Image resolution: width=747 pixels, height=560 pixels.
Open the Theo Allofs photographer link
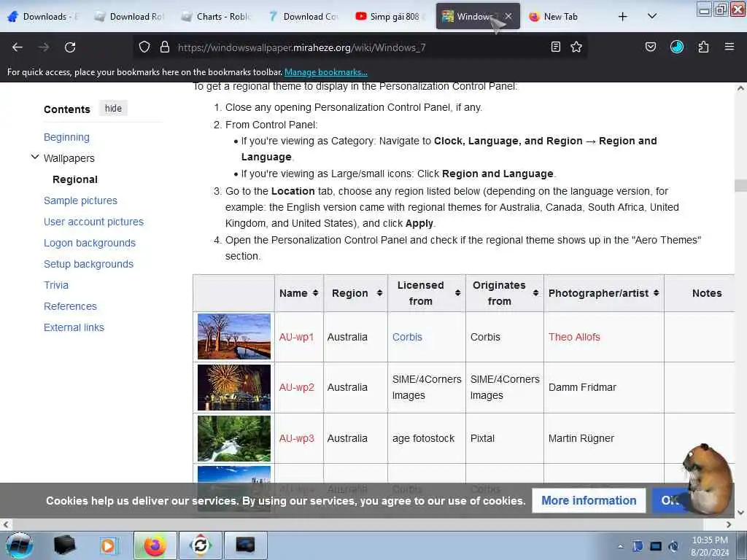(574, 337)
